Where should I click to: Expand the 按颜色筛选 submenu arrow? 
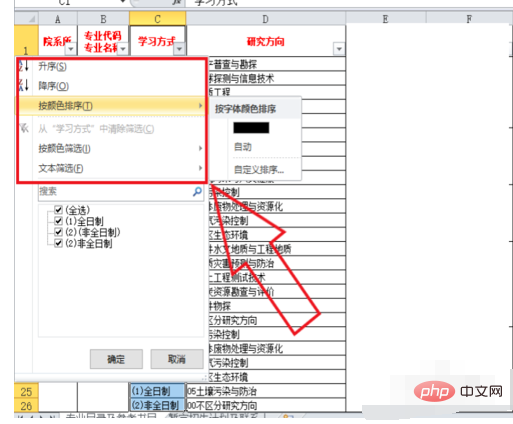click(x=200, y=148)
